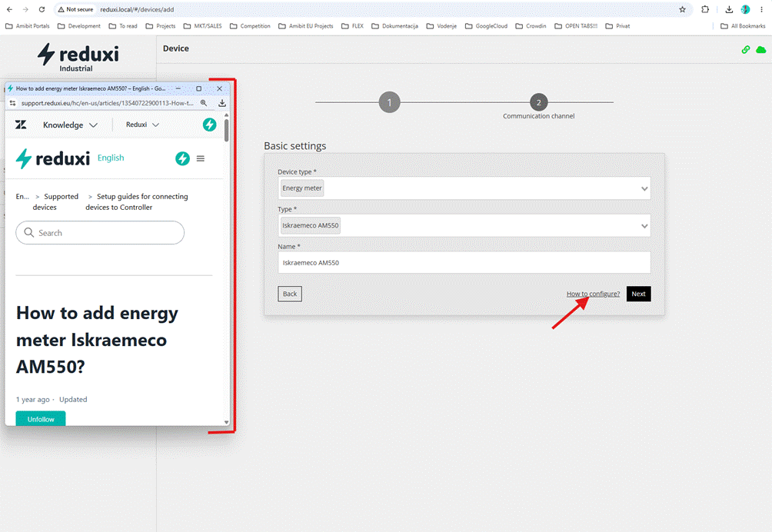Click the popup scrollbar down arrow

[227, 422]
